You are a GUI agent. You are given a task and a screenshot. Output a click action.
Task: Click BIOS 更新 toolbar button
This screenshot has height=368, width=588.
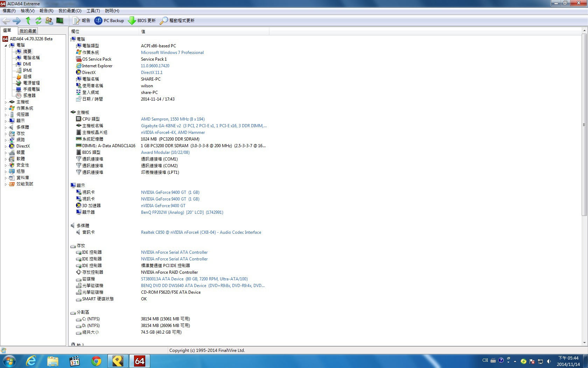tap(142, 21)
